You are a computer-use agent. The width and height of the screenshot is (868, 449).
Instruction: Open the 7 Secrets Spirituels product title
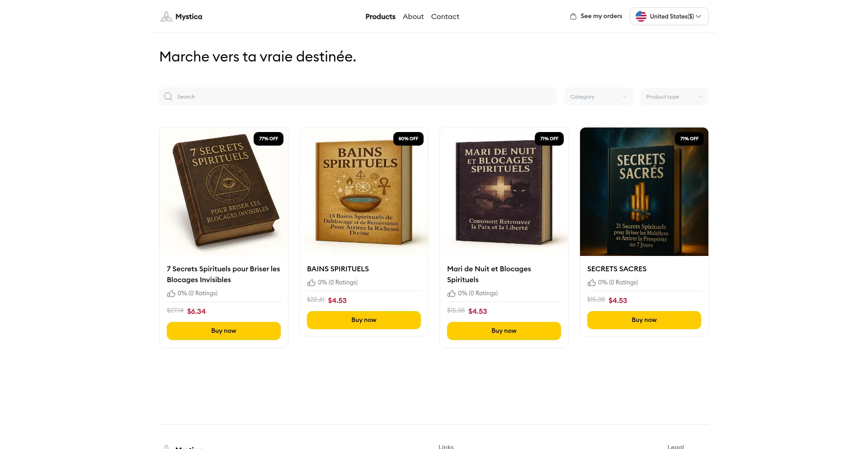223,274
